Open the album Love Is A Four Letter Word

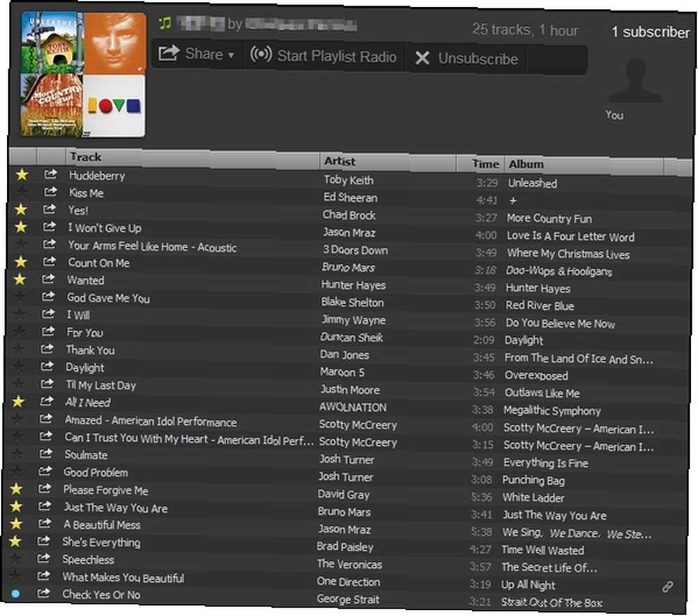pyautogui.click(x=571, y=236)
